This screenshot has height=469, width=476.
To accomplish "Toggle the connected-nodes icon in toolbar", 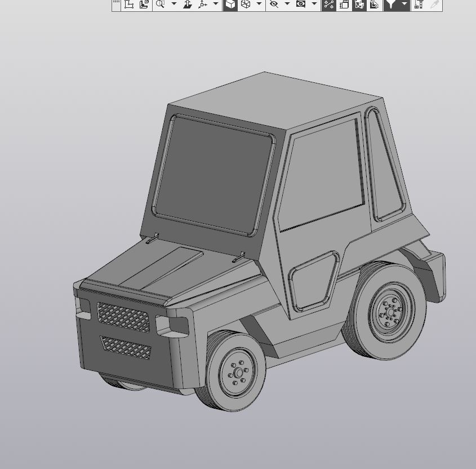I will pyautogui.click(x=329, y=5).
